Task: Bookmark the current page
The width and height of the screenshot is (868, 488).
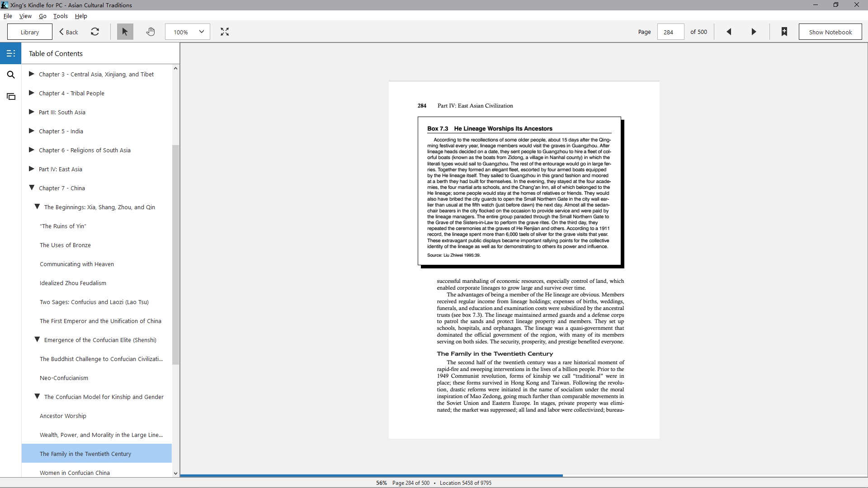Action: click(784, 32)
